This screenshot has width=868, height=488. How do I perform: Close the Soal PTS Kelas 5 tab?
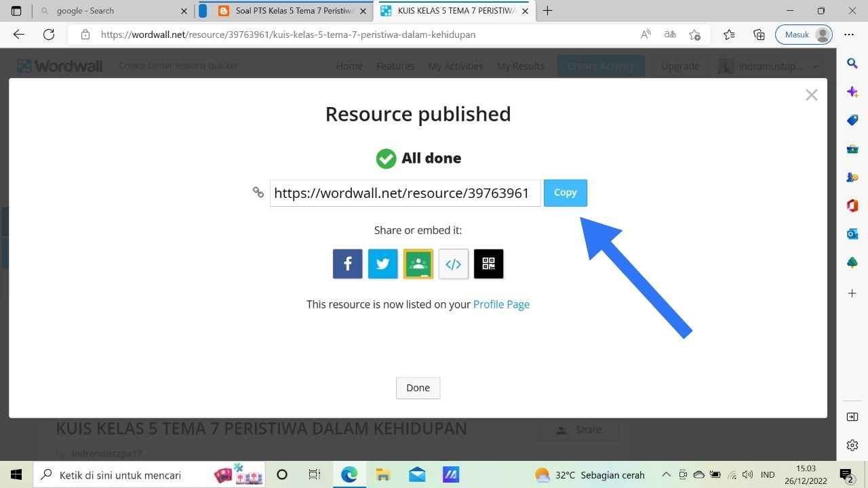tap(363, 11)
